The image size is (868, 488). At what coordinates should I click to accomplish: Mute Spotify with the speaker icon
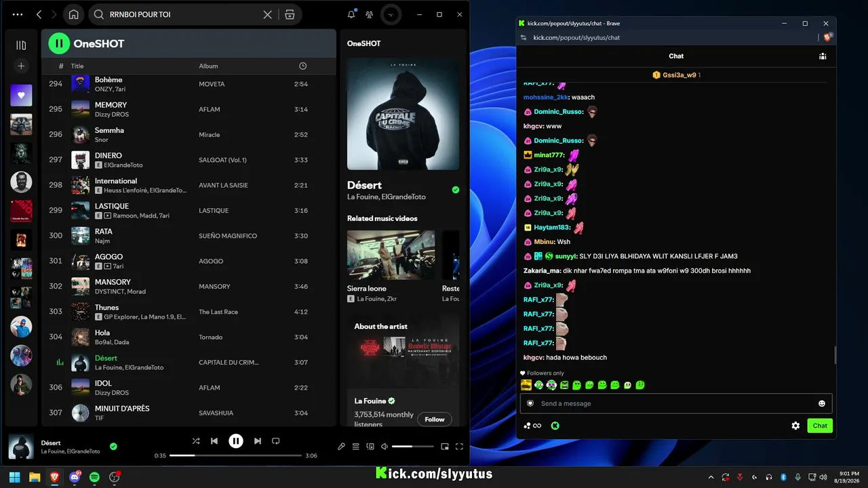tap(384, 446)
